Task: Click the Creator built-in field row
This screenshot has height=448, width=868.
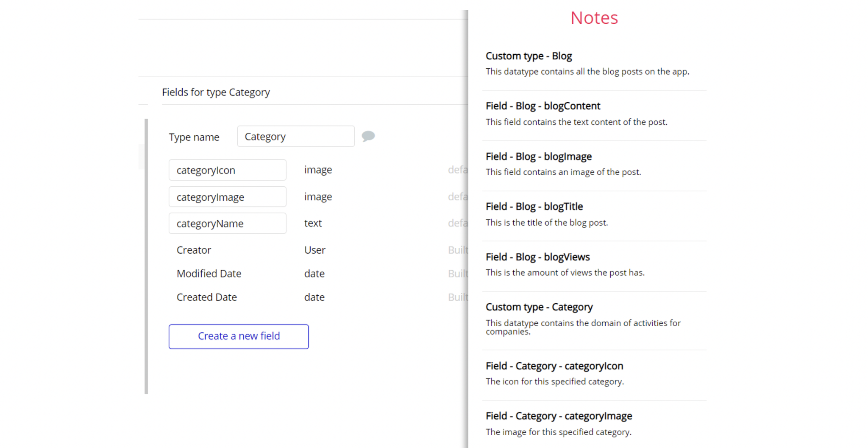Action: (194, 250)
